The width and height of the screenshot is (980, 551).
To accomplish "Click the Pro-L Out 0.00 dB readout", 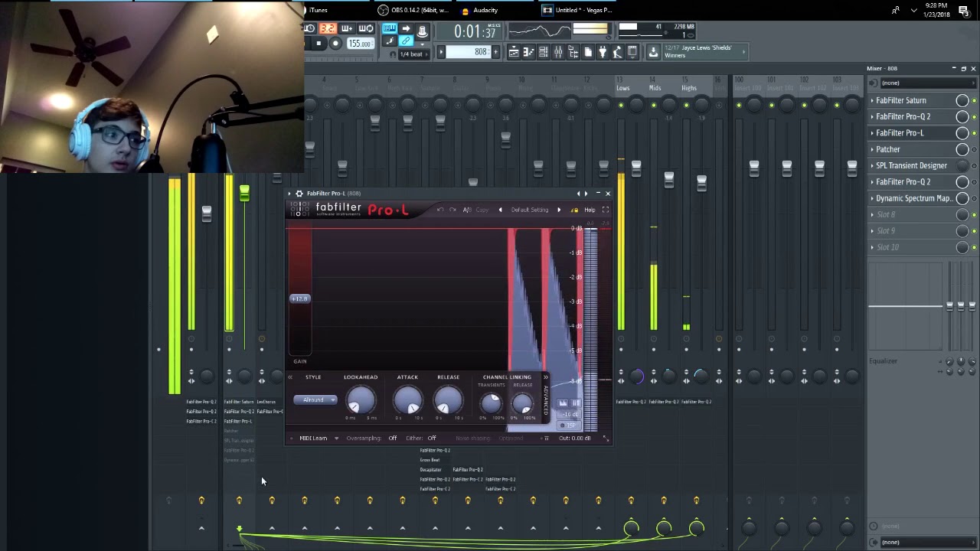I will [574, 439].
